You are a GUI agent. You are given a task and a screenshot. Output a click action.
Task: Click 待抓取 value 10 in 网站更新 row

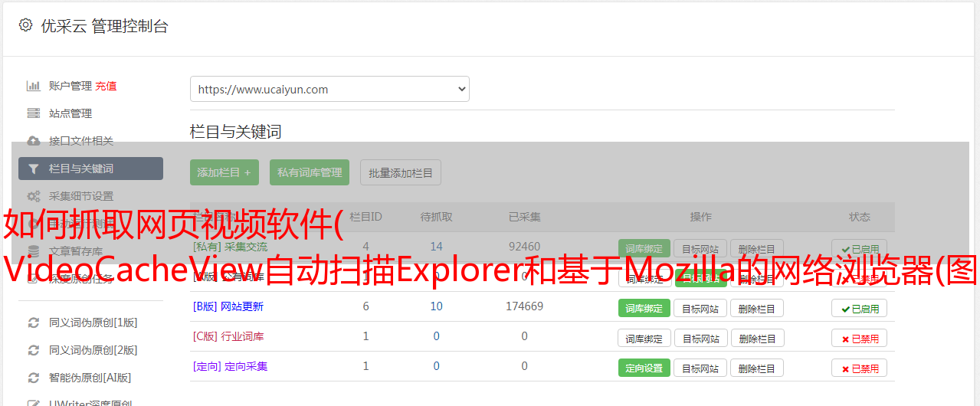pos(437,306)
